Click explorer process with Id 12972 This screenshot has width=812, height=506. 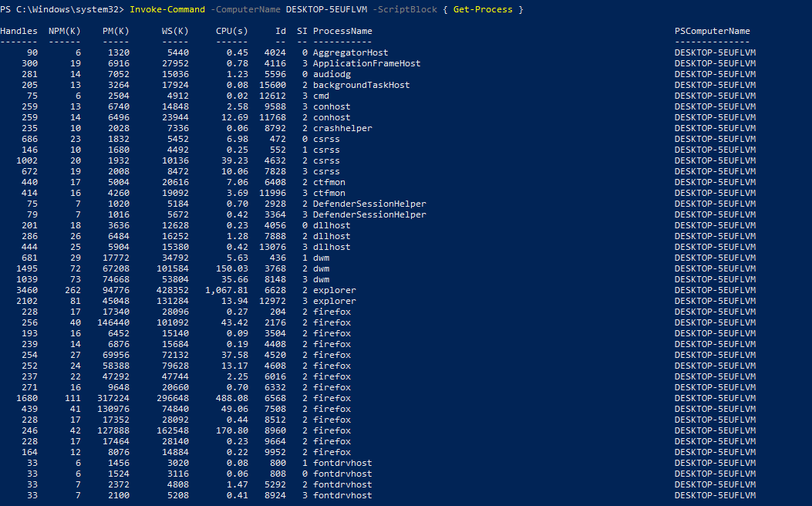coord(335,301)
